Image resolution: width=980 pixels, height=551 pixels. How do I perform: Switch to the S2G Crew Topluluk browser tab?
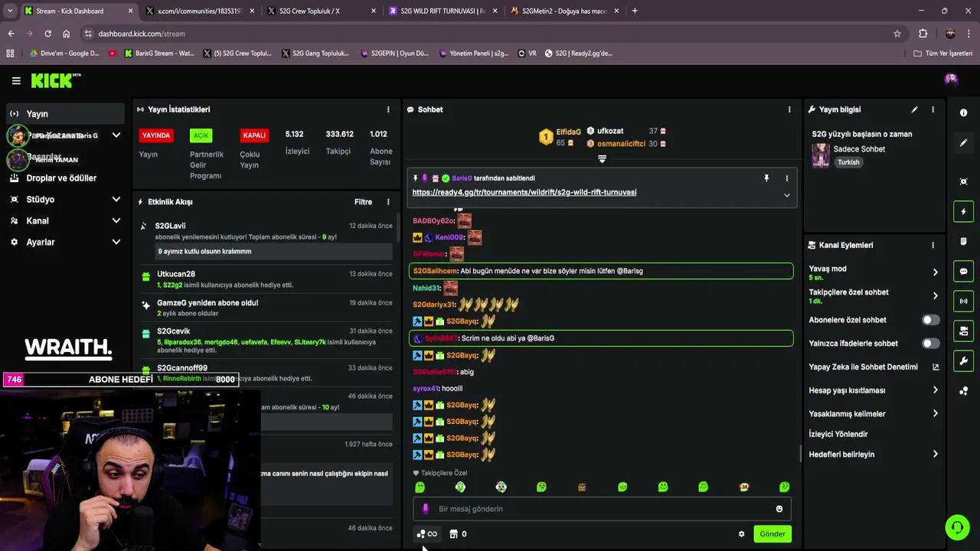(x=320, y=11)
